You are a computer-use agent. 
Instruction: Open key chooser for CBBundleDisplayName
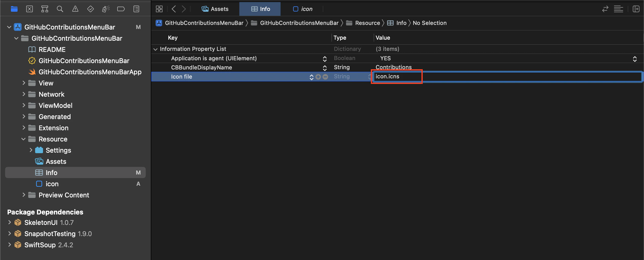tap(325, 68)
